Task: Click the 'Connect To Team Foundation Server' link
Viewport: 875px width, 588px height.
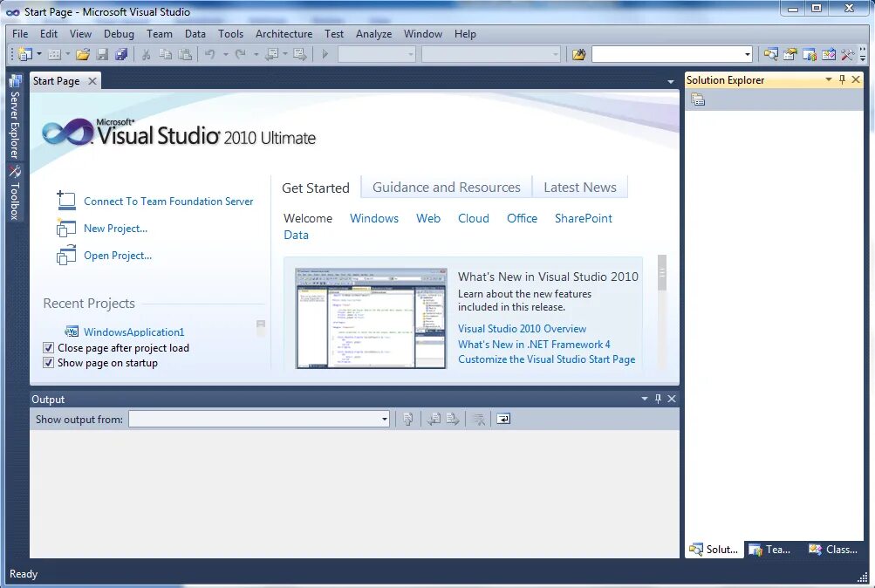Action: pyautogui.click(x=167, y=202)
